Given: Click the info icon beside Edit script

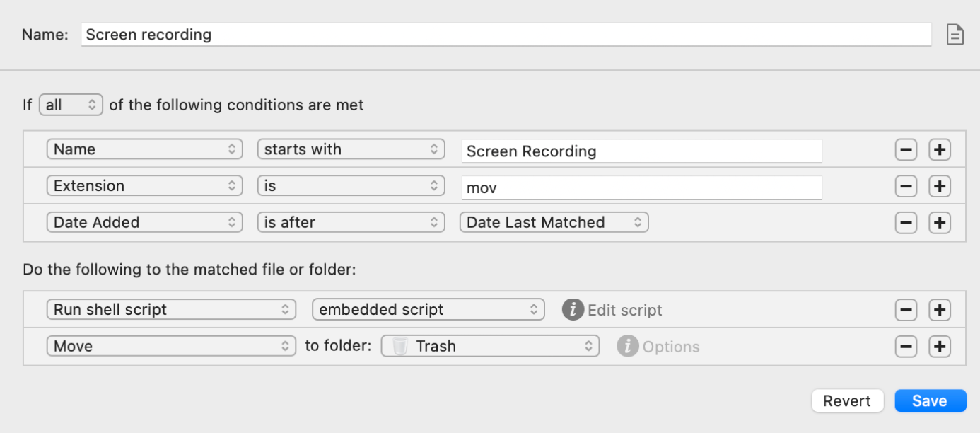Looking at the screenshot, I should coord(573,310).
